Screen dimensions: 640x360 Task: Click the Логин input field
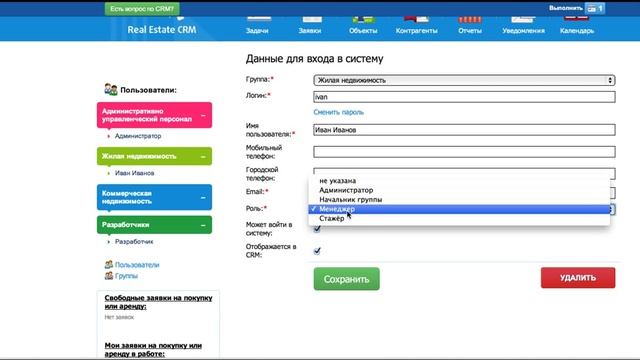tap(464, 97)
